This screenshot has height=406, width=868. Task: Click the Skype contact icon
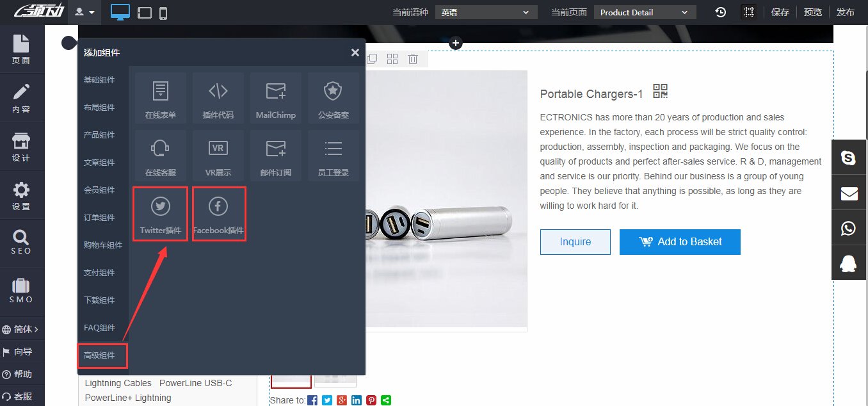pyautogui.click(x=849, y=158)
